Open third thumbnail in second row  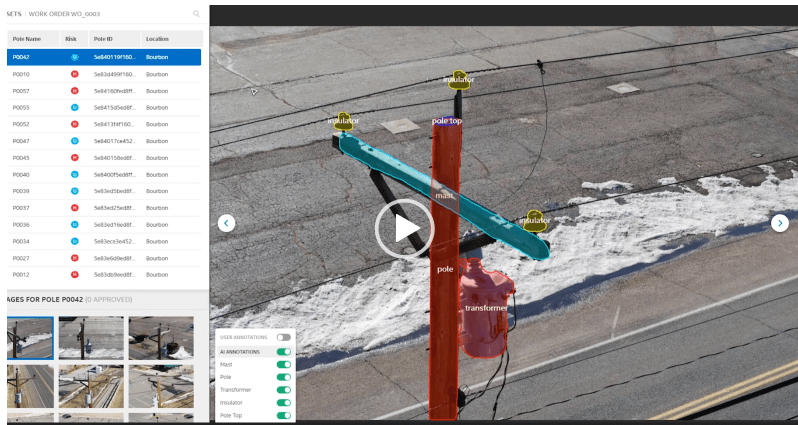click(161, 386)
